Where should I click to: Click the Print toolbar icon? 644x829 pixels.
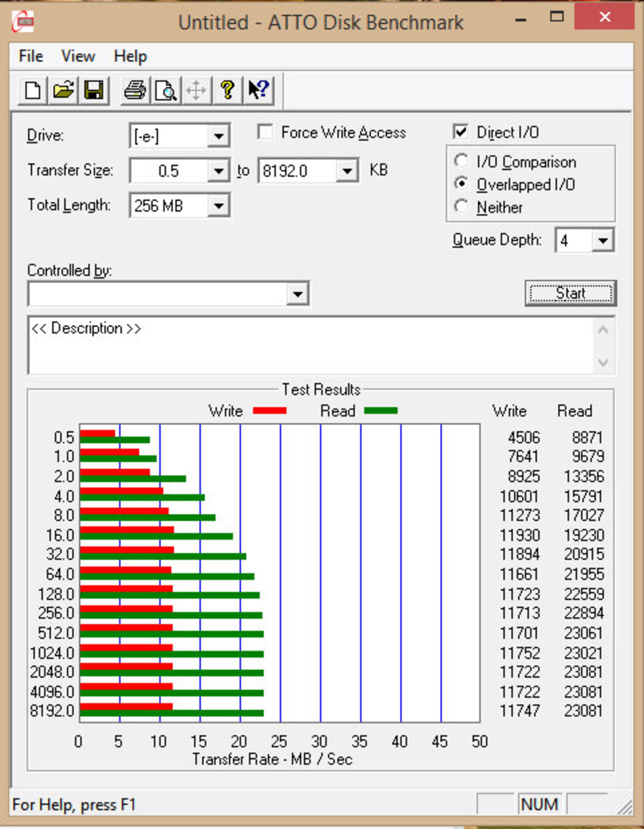135,91
